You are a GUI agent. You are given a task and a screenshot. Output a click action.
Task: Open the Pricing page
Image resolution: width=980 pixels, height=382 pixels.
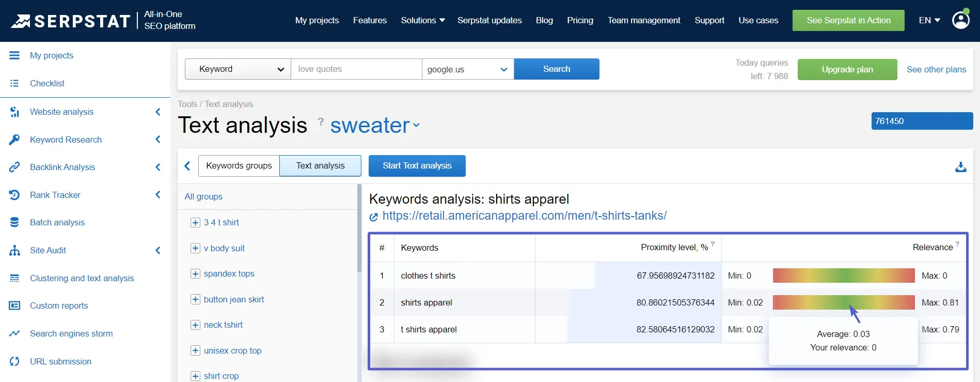[580, 20]
